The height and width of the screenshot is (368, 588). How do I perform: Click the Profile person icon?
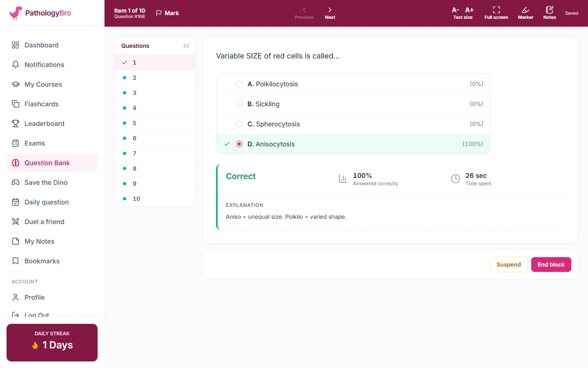[x=16, y=297]
